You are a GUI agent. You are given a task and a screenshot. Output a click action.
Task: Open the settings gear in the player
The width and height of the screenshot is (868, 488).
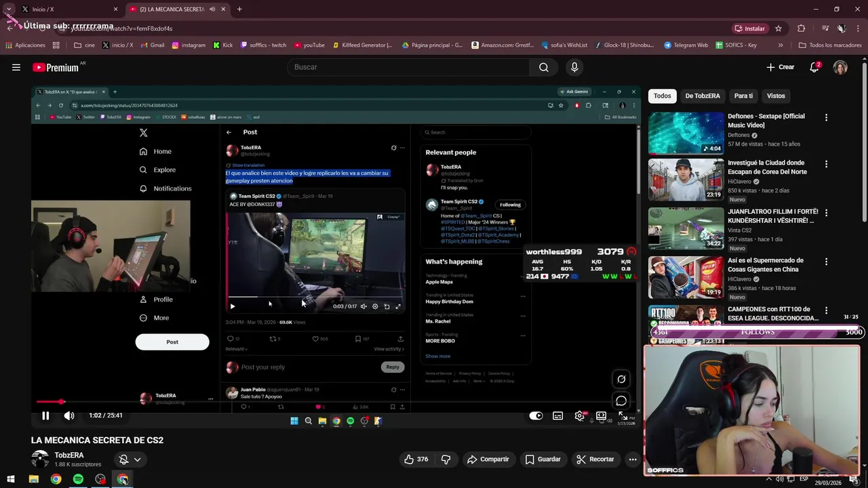click(x=579, y=415)
